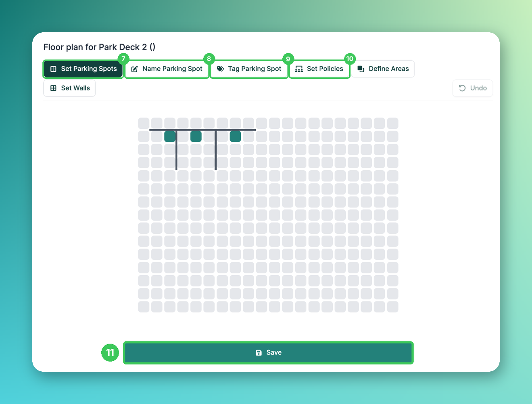
Task: Activate the Set Walls mode
Action: coord(69,88)
